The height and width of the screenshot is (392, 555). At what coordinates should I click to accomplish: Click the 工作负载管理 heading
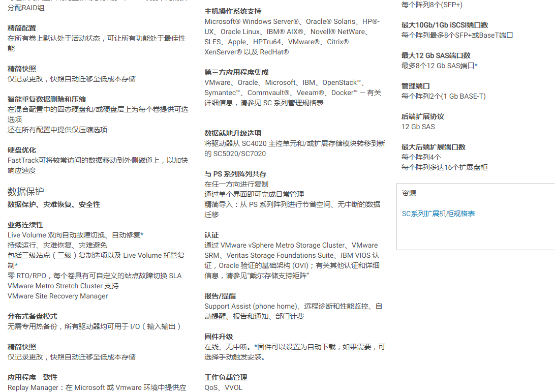(x=226, y=377)
